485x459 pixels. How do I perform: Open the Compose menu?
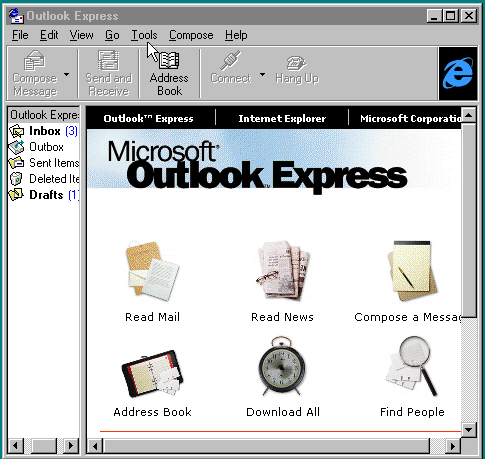(x=191, y=35)
